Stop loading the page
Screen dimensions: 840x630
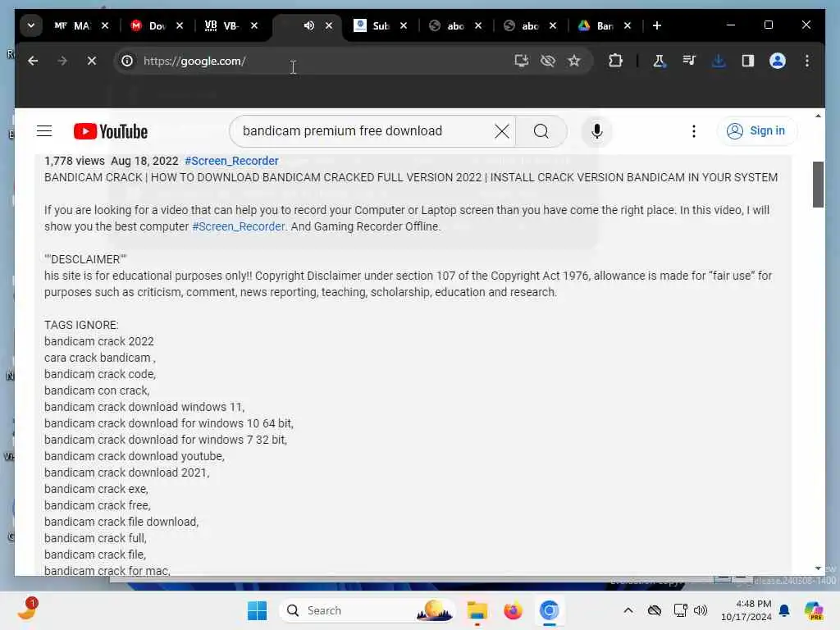(x=92, y=61)
